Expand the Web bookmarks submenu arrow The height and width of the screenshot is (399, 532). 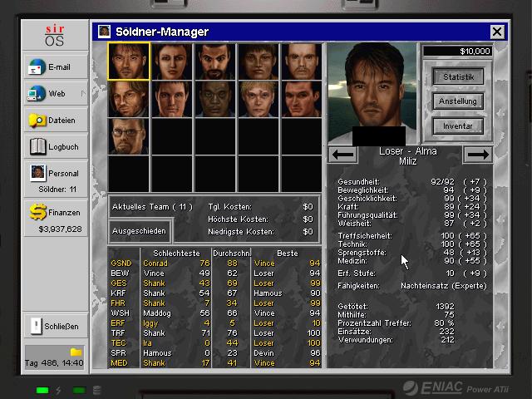[x=82, y=94]
